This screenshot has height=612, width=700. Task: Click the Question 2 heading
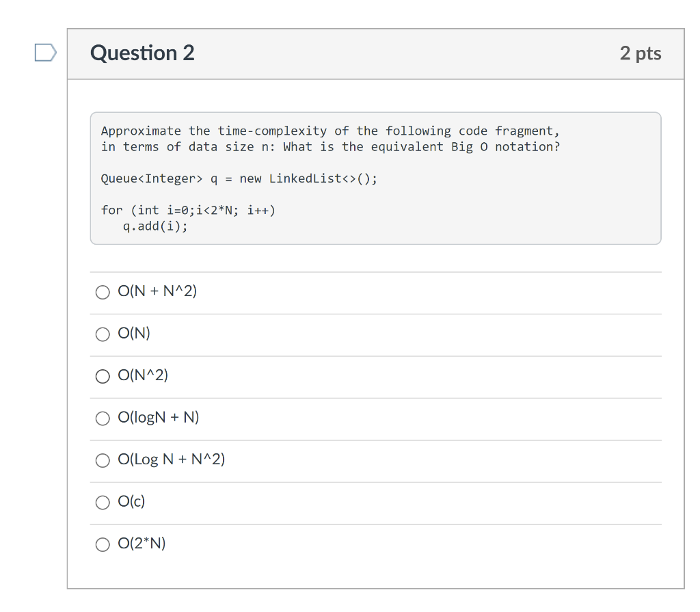tap(142, 53)
